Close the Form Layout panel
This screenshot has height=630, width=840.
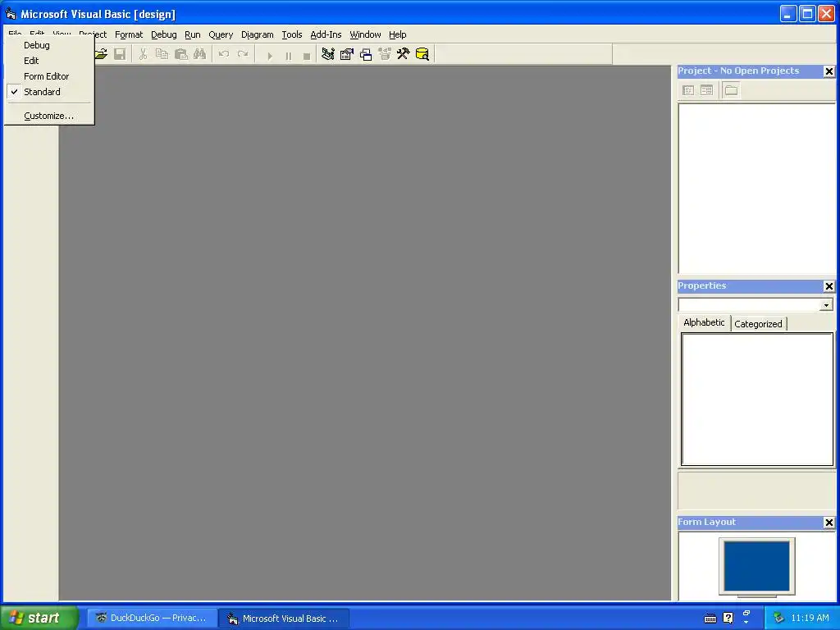click(x=829, y=523)
